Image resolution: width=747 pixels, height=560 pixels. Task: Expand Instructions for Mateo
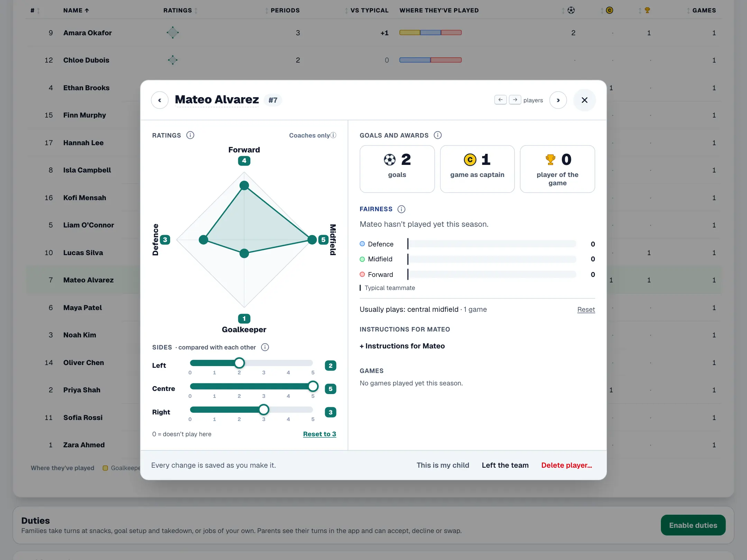(402, 346)
